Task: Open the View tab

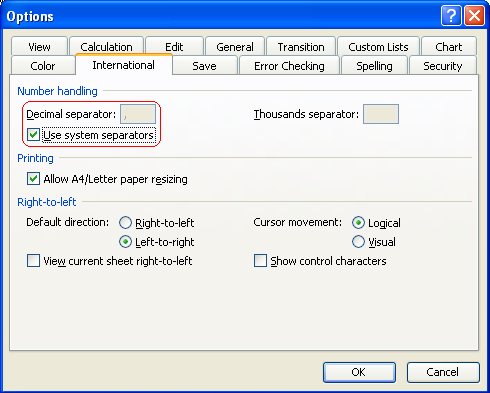Action: [39, 46]
